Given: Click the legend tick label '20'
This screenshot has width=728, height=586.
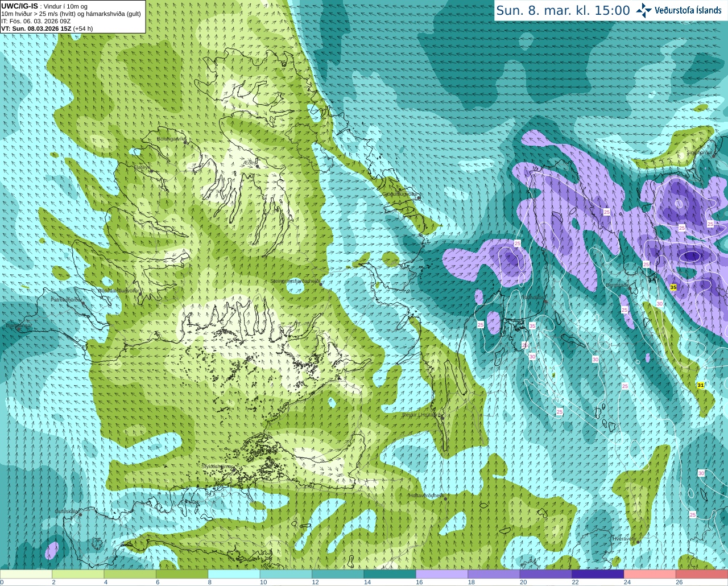Looking at the screenshot, I should tap(523, 583).
